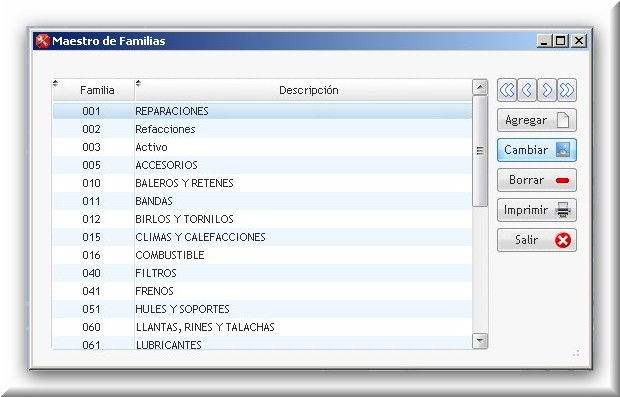Jump to last record arrow
This screenshot has height=397, width=620.
567,90
